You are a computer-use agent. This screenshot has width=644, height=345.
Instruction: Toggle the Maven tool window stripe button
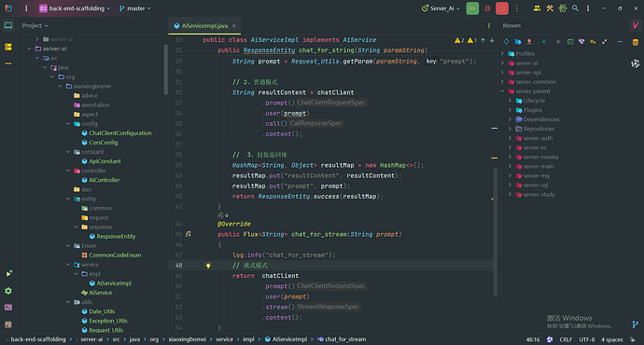click(636, 25)
